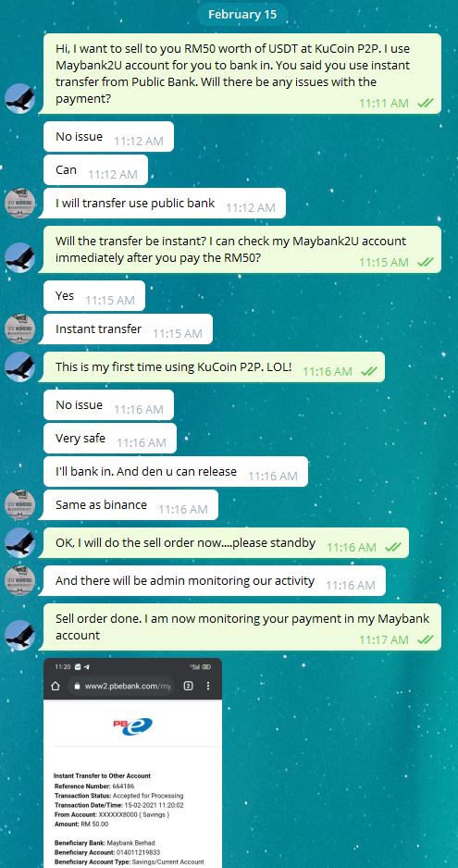This screenshot has width=458, height=868.
Task: Click the 'No issue' message sent at 11:12 AM
Action: pos(108,137)
